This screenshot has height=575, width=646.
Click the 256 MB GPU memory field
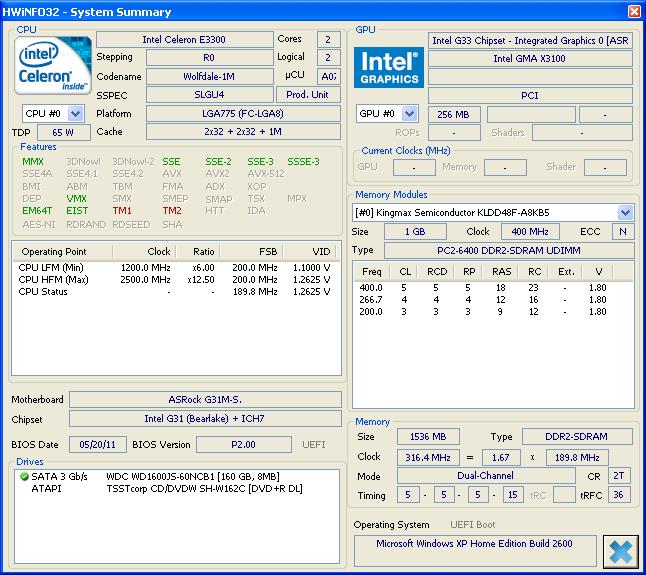point(454,115)
